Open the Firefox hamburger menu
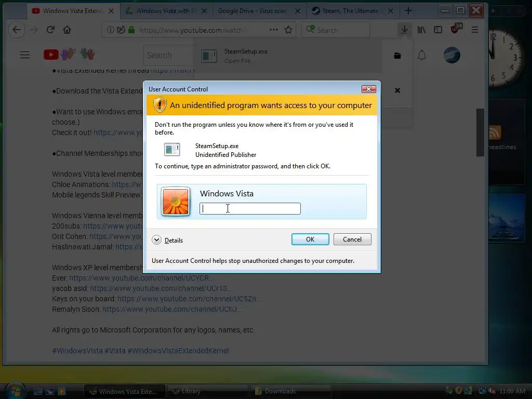The height and width of the screenshot is (399, 532). click(475, 30)
